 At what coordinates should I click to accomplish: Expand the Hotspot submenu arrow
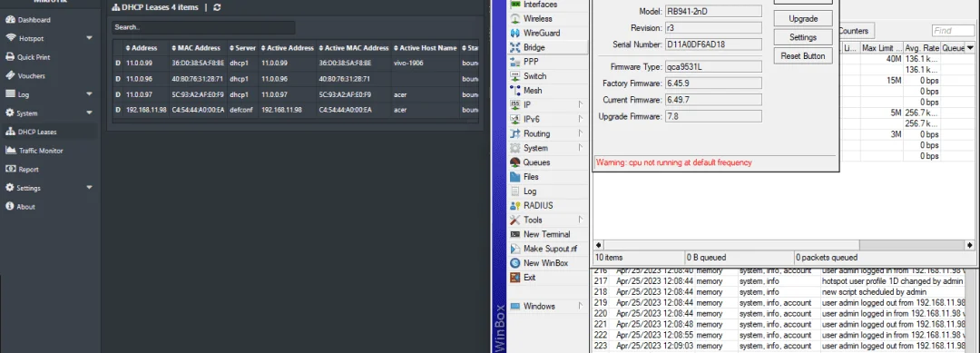(89, 38)
